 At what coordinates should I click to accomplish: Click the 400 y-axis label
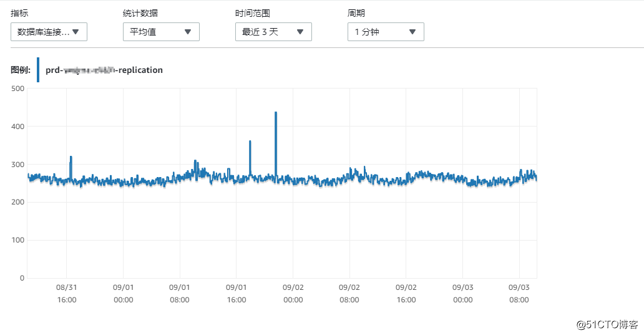click(17, 127)
